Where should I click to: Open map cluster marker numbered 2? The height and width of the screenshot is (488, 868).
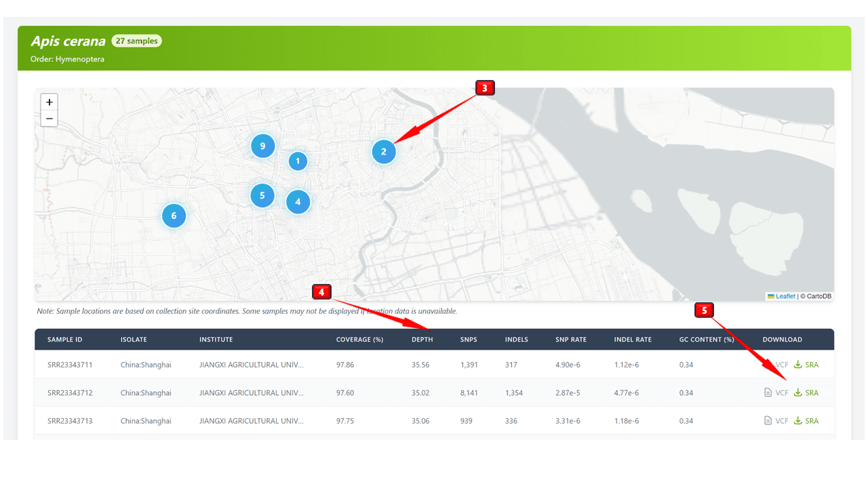tap(383, 152)
